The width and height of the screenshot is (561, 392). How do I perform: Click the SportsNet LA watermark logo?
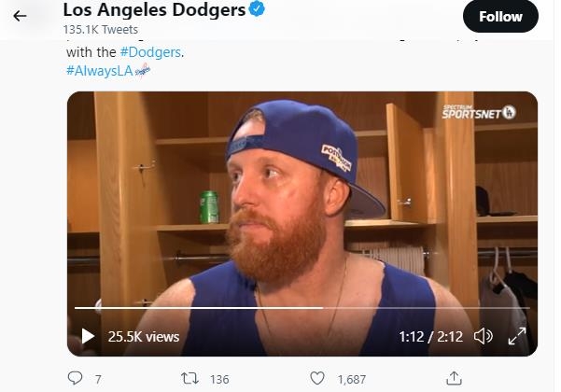pyautogui.click(x=479, y=112)
